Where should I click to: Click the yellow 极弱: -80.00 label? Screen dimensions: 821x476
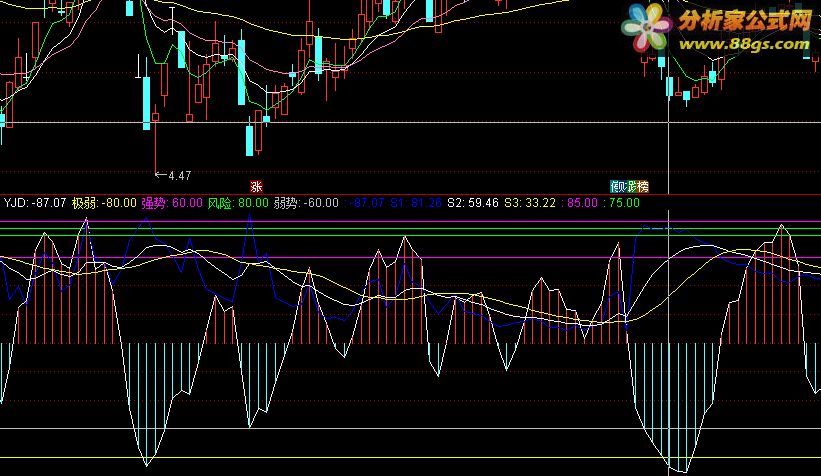coord(104,203)
